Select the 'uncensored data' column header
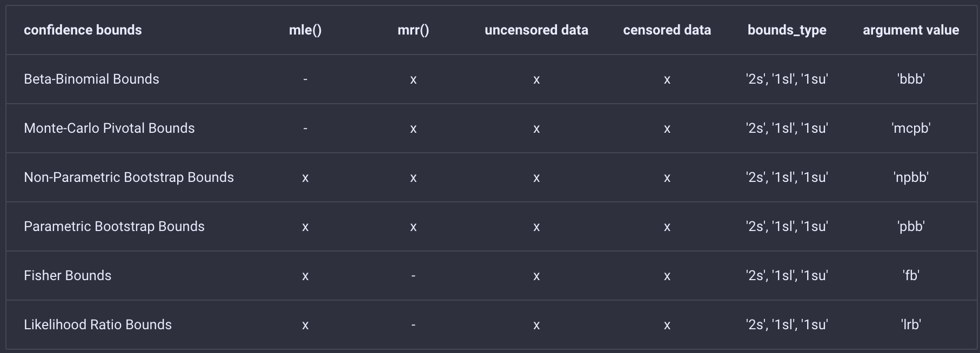The image size is (980, 353). [x=536, y=30]
